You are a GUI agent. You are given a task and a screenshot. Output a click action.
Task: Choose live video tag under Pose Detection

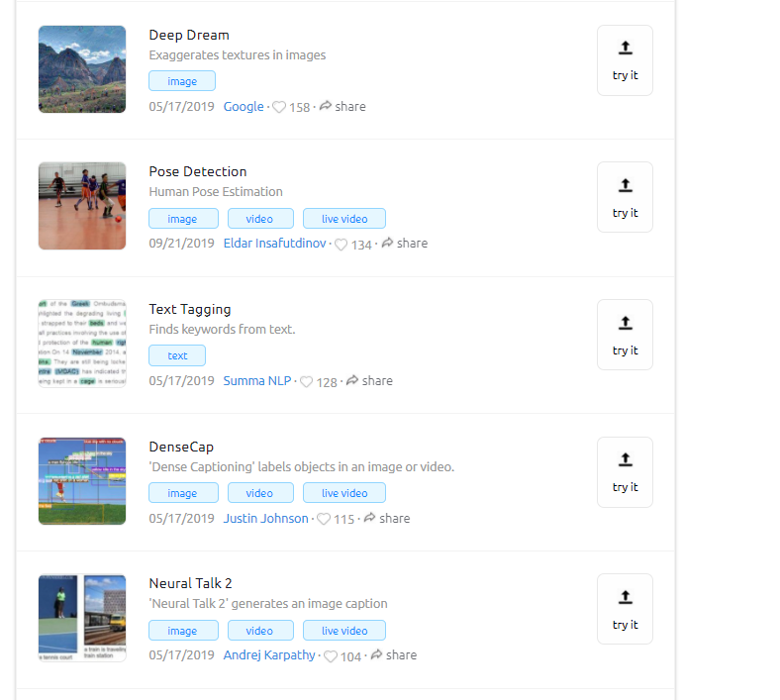click(344, 219)
